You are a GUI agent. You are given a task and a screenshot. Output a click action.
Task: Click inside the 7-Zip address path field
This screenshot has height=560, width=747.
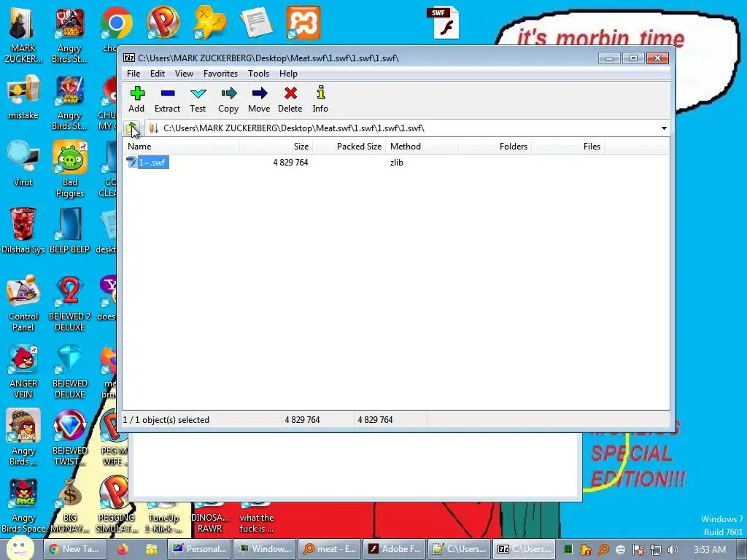(x=402, y=128)
